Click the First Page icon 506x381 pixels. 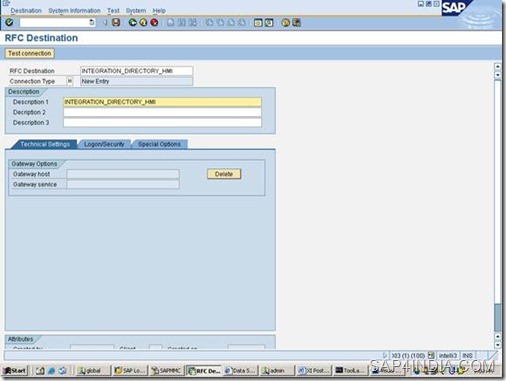pos(209,22)
